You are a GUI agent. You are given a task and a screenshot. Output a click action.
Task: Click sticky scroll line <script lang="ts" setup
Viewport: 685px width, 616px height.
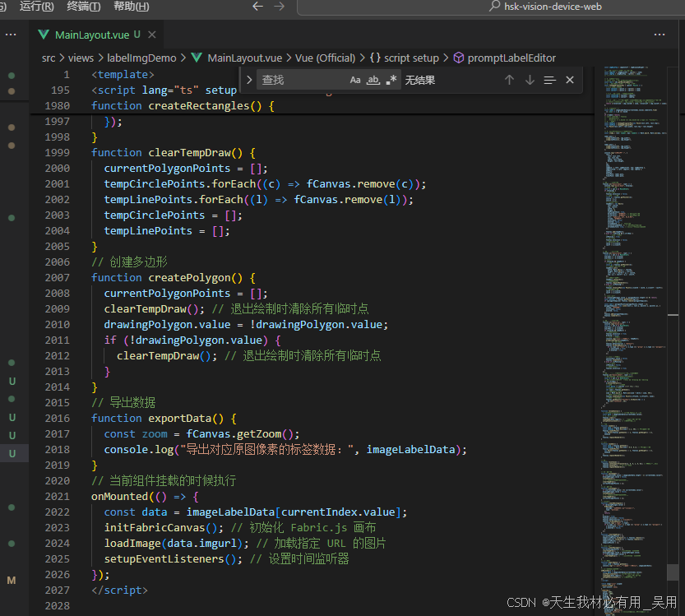(164, 90)
